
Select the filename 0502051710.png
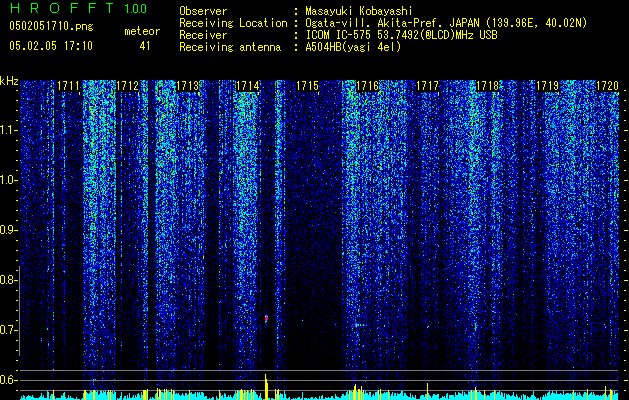(51, 27)
